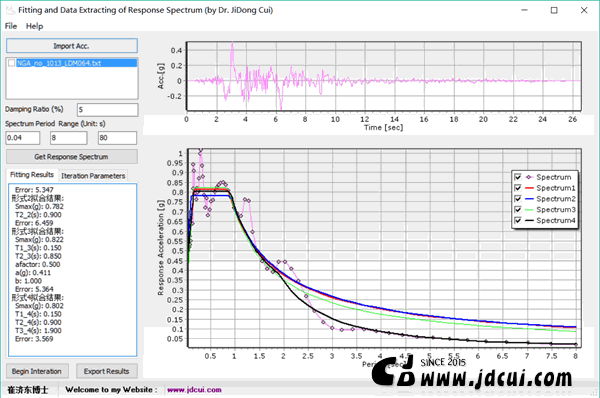Switch to the Iteration Parameters tab
Screen dimensions: 600x398
pos(93,176)
